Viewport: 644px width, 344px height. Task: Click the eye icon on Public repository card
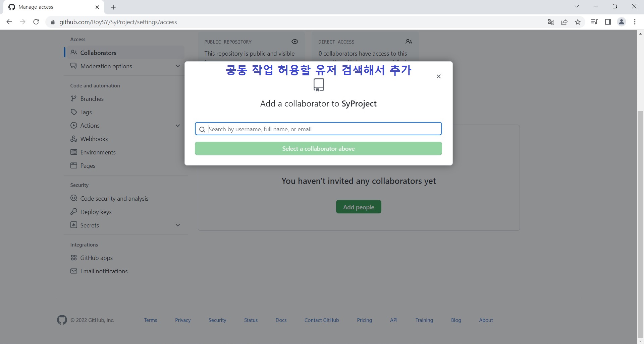click(295, 42)
